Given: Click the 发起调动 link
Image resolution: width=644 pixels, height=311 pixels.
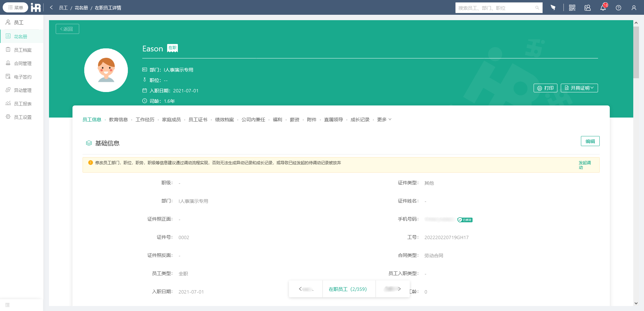Looking at the screenshot, I should 584,165.
